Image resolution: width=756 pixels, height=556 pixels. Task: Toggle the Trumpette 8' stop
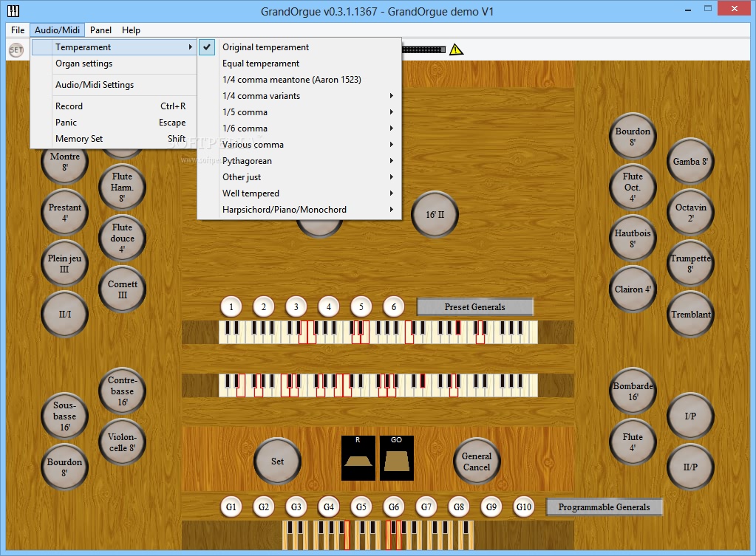click(690, 264)
